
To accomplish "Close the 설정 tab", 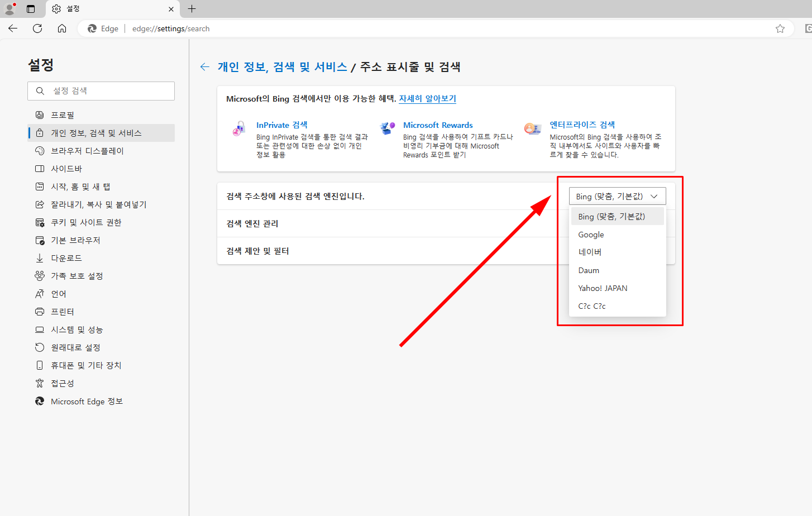I will tap(171, 9).
